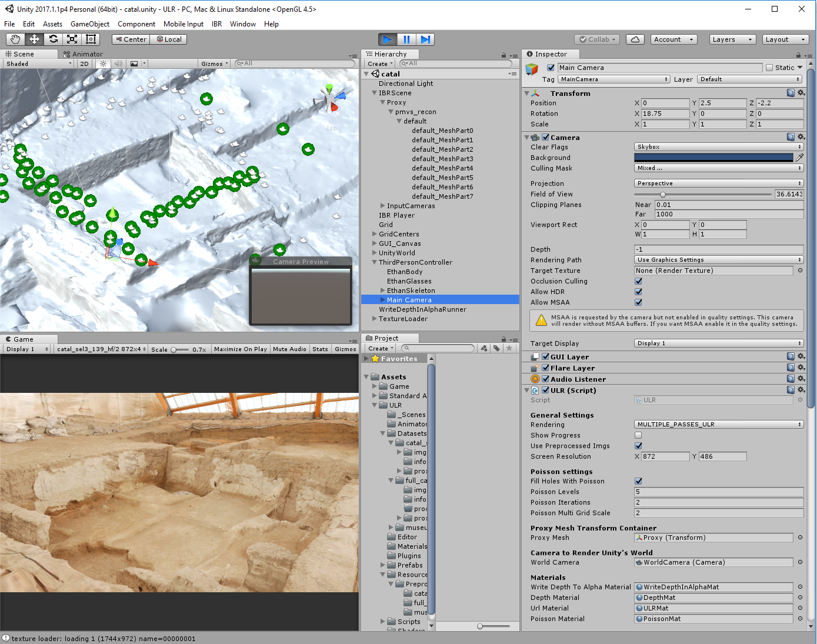Click the Step frame button

coord(425,39)
